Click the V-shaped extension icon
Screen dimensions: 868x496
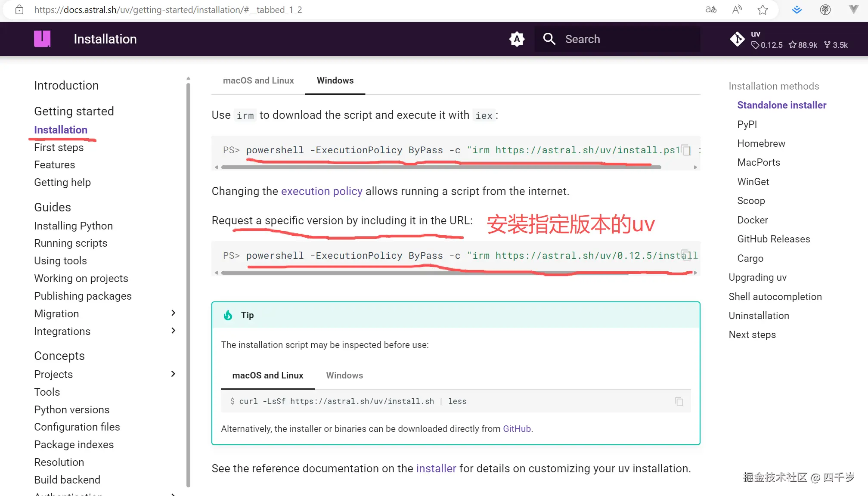pos(853,9)
